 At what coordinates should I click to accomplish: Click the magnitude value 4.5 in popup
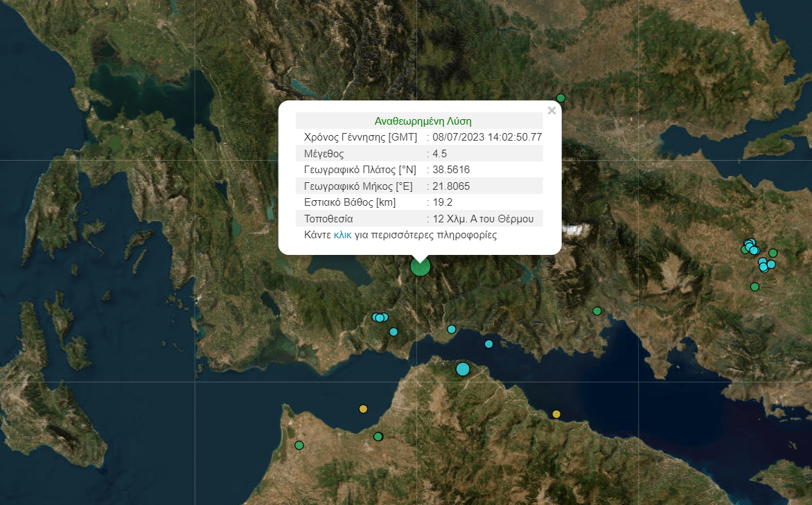coord(439,154)
